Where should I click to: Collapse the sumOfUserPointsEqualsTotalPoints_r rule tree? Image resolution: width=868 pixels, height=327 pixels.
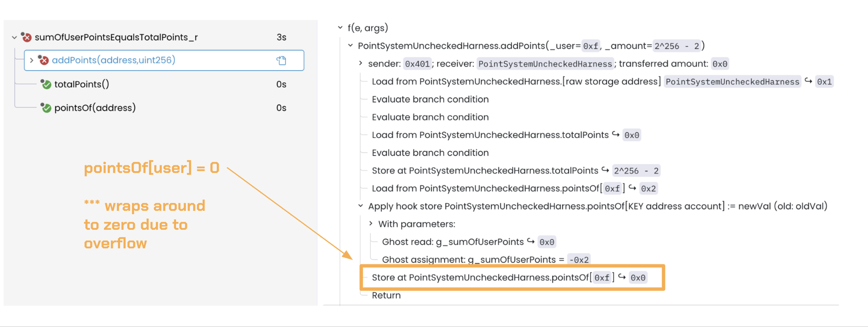coord(14,37)
